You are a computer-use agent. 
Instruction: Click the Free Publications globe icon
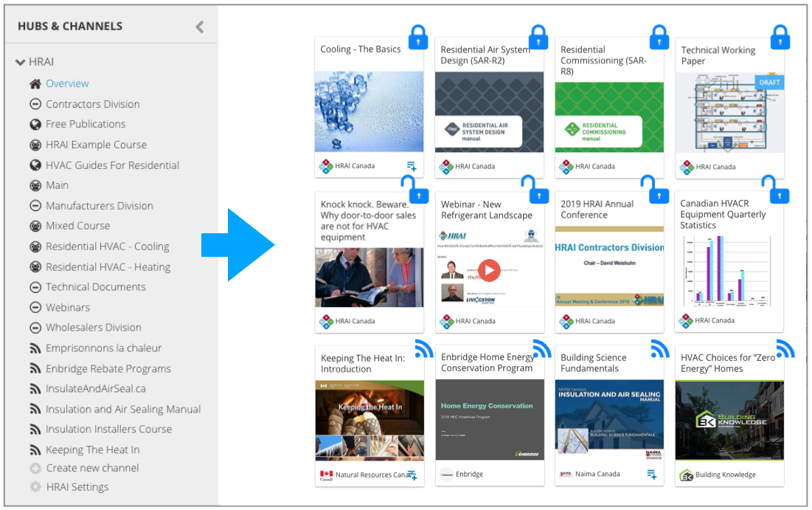pyautogui.click(x=35, y=125)
